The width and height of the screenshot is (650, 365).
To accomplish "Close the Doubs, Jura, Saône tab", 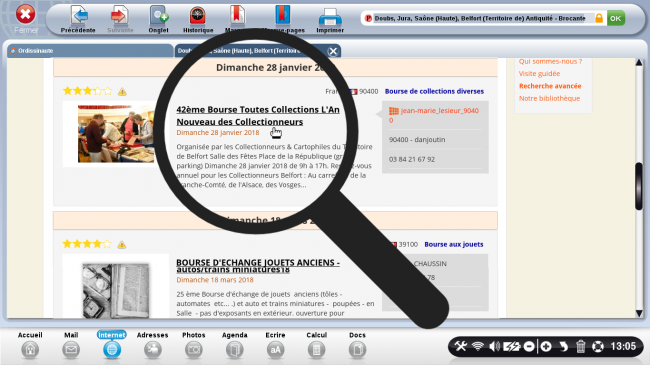I will pos(332,51).
